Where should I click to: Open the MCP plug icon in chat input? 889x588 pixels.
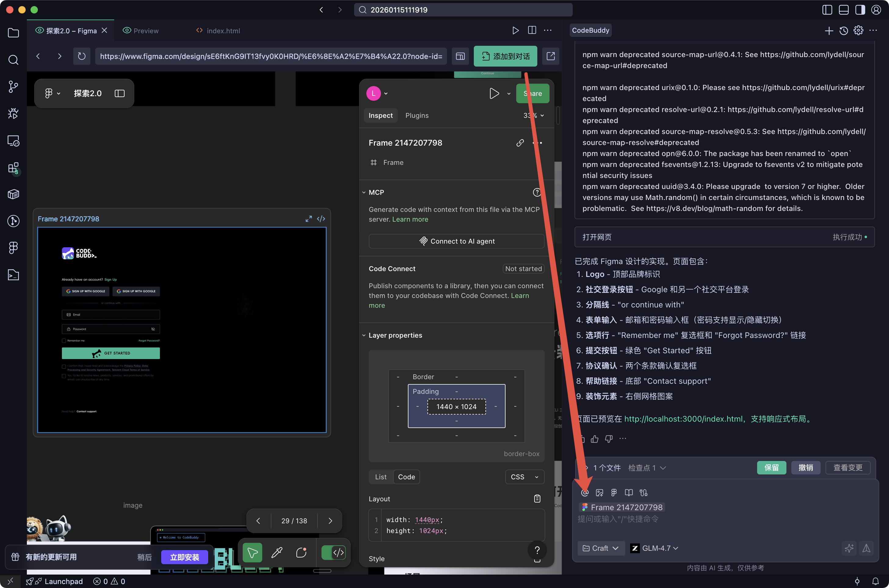click(644, 492)
